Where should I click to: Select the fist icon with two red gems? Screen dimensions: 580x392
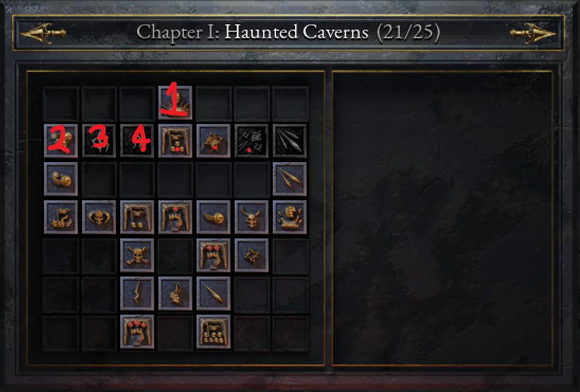click(x=213, y=255)
